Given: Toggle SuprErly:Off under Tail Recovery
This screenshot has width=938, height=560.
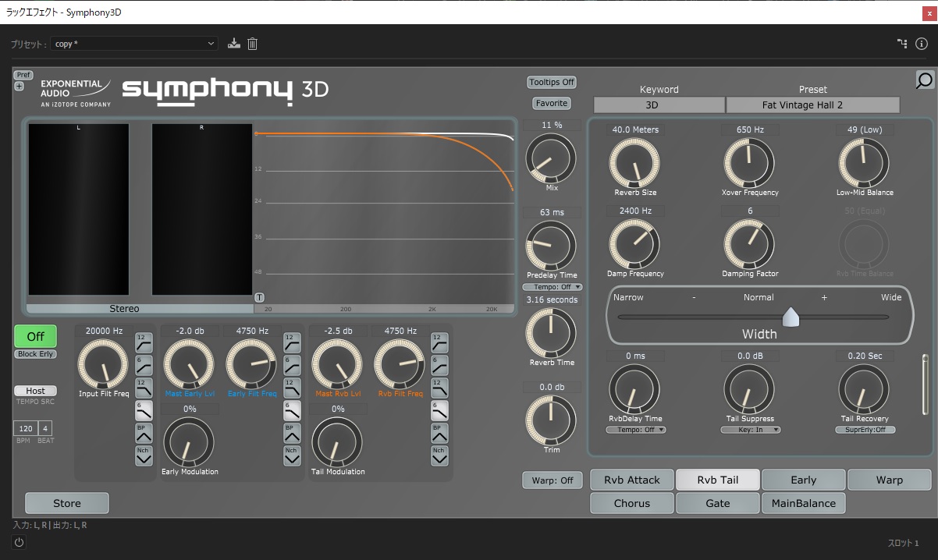Looking at the screenshot, I should (865, 430).
